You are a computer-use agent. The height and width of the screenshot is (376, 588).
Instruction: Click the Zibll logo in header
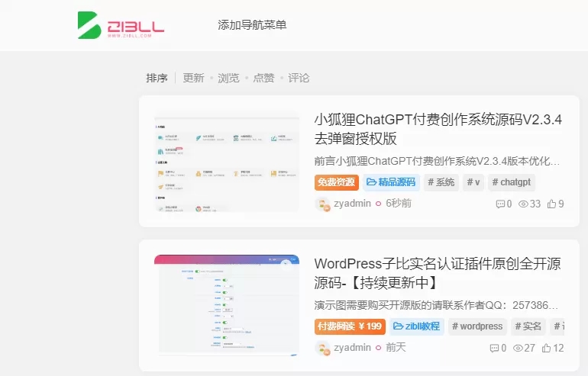(x=121, y=25)
